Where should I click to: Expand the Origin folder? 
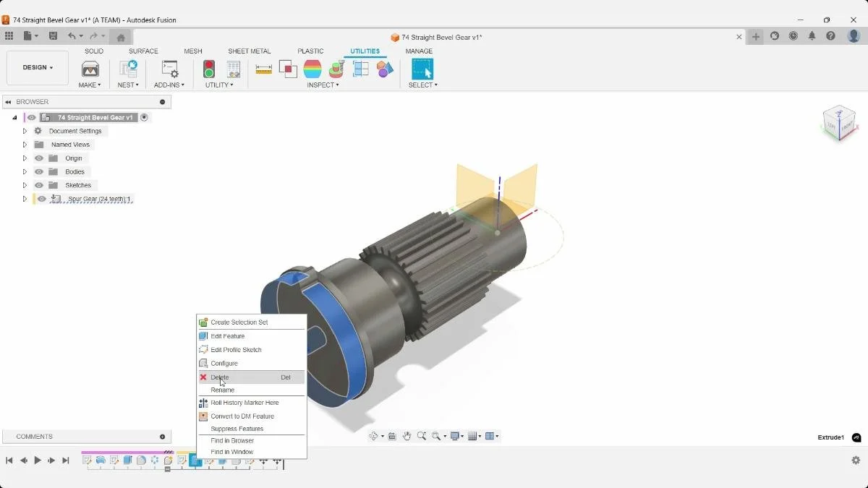tap(25, 158)
